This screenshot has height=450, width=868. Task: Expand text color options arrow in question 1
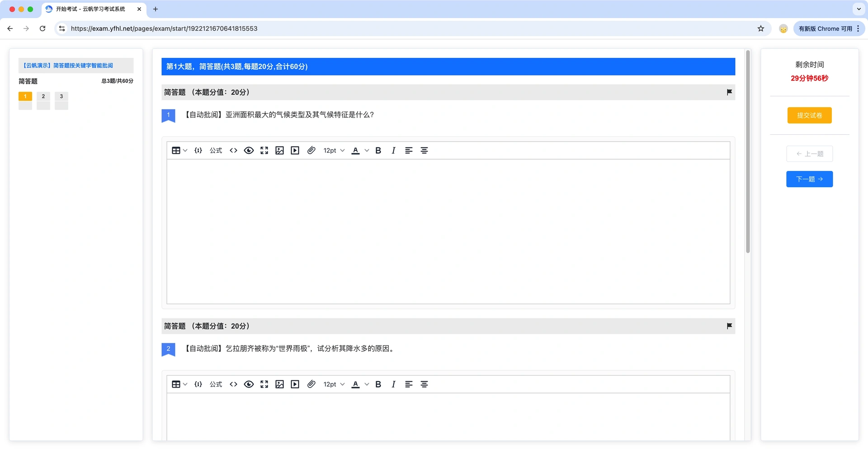[x=367, y=151]
